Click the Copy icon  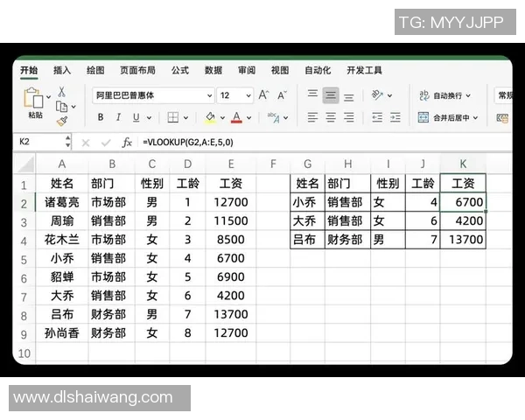(61, 107)
